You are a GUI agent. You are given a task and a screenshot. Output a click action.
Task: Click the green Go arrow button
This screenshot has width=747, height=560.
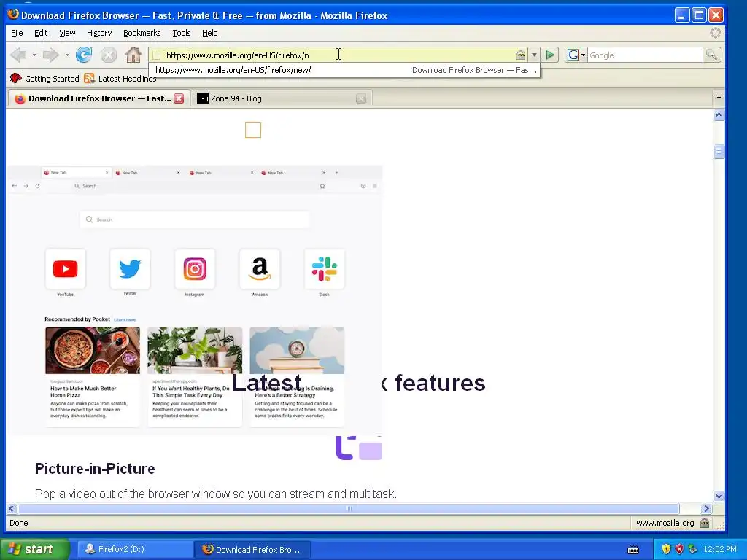550,55
